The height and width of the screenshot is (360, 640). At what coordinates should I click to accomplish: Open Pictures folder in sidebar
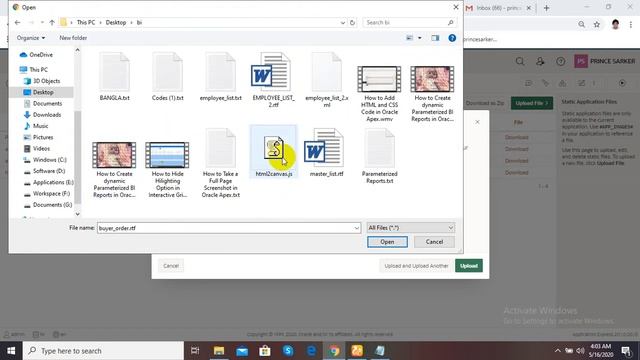click(43, 137)
